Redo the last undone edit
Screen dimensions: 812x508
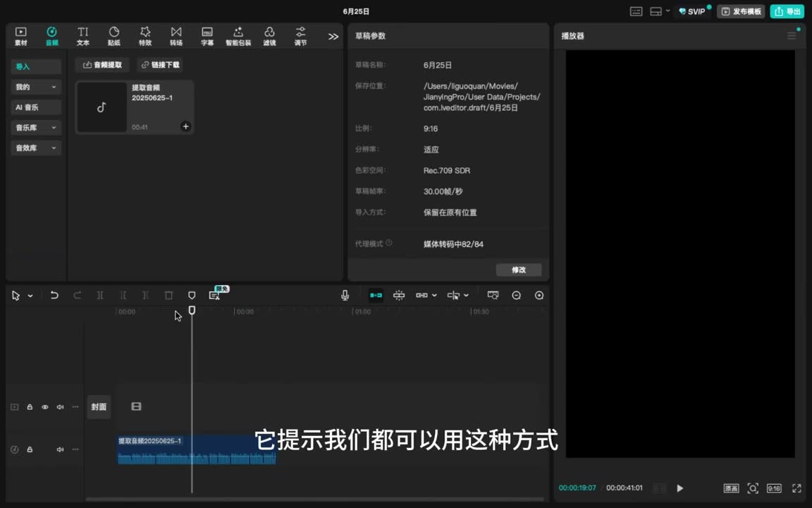77,295
